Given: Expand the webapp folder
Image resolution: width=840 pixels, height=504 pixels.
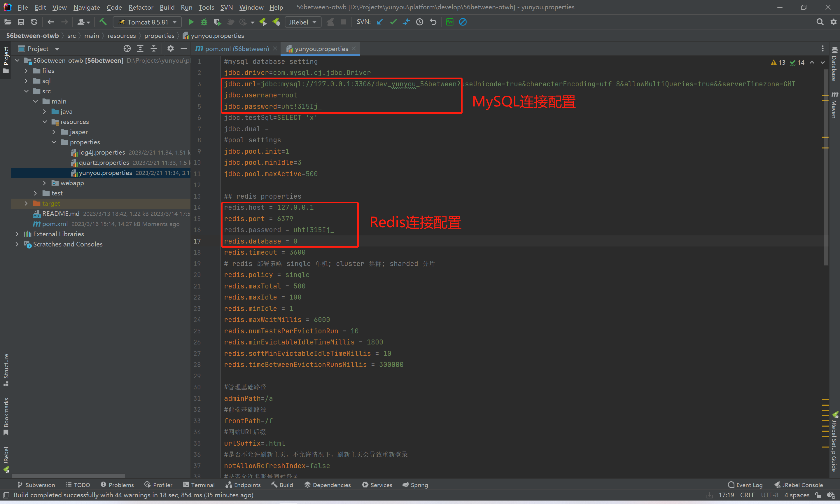Looking at the screenshot, I should (44, 183).
